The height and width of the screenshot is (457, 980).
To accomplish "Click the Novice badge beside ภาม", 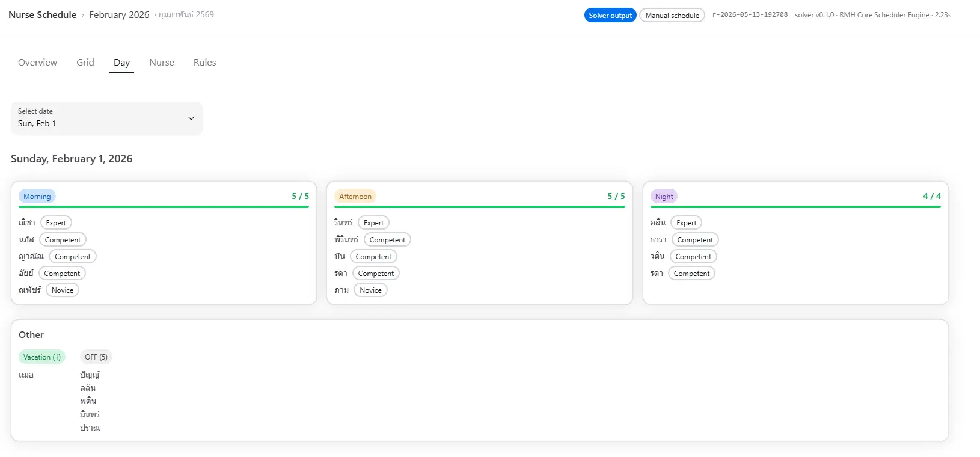I will click(370, 290).
